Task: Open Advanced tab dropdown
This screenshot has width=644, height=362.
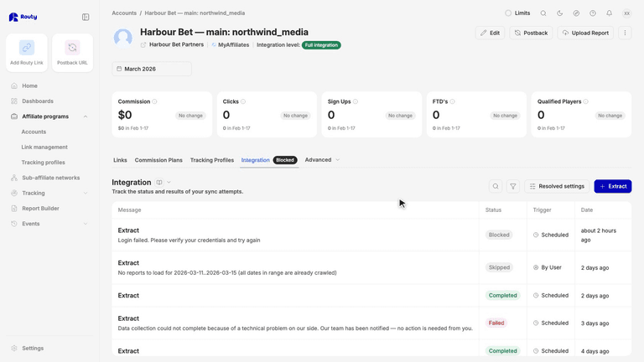Action: point(322,160)
